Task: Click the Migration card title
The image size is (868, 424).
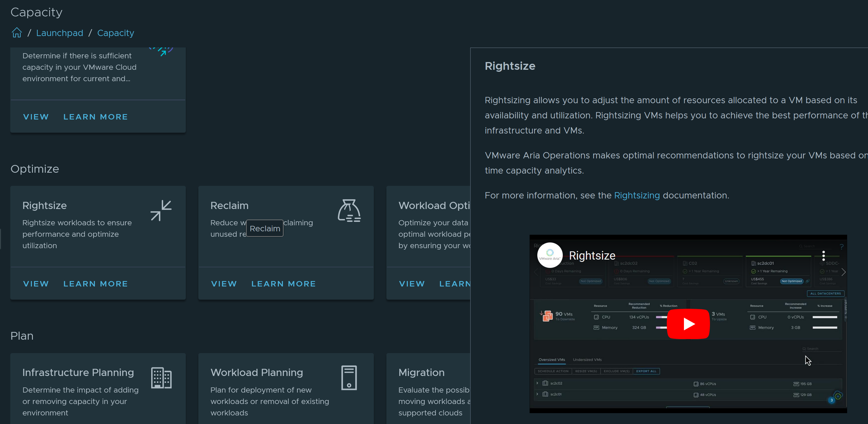Action: 421,373
